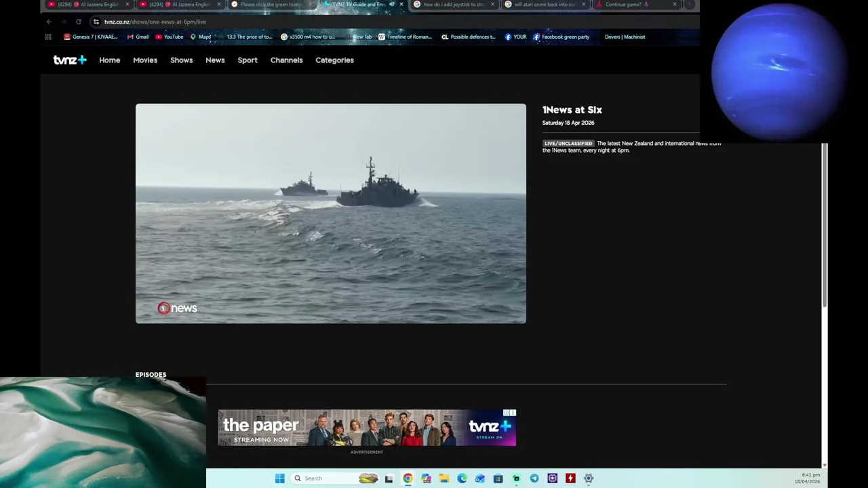This screenshot has width=868, height=488.
Task: Open the Drivers | Machinist bookmark
Action: click(625, 37)
